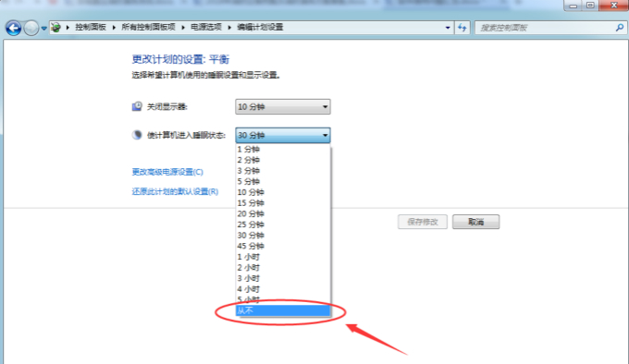
Task: Refresh the address bar with refresh icon
Action: pyautogui.click(x=462, y=28)
